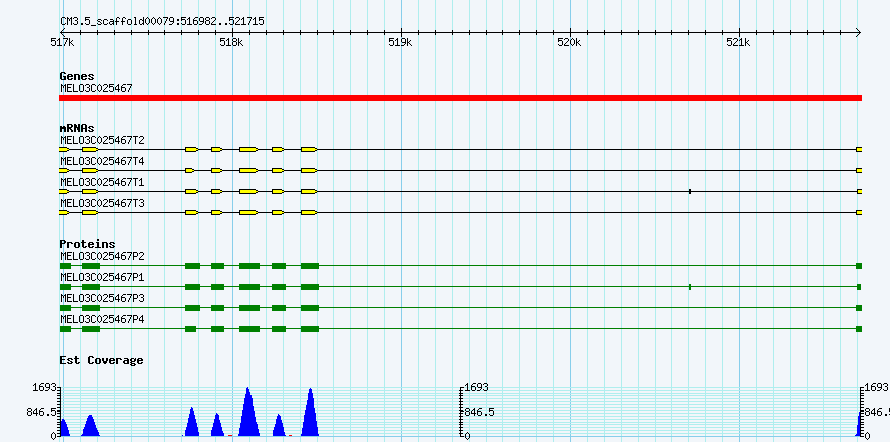
Task: Select the MELO3C025467T4 mRNA label
Action: pyautogui.click(x=102, y=162)
